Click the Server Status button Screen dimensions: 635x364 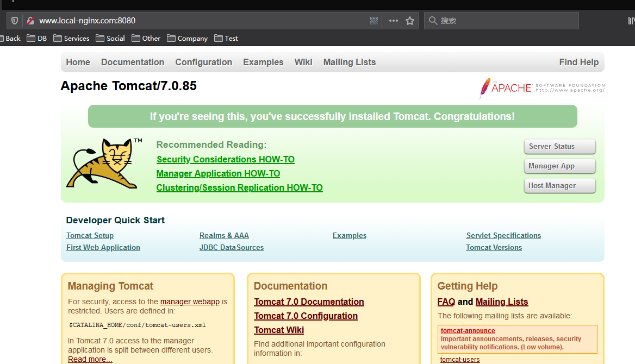point(559,147)
